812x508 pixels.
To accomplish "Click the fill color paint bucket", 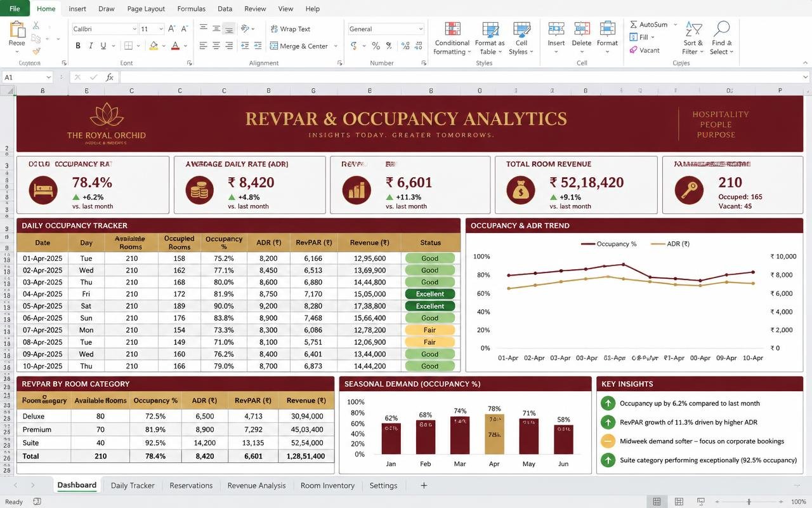I will click(x=153, y=46).
